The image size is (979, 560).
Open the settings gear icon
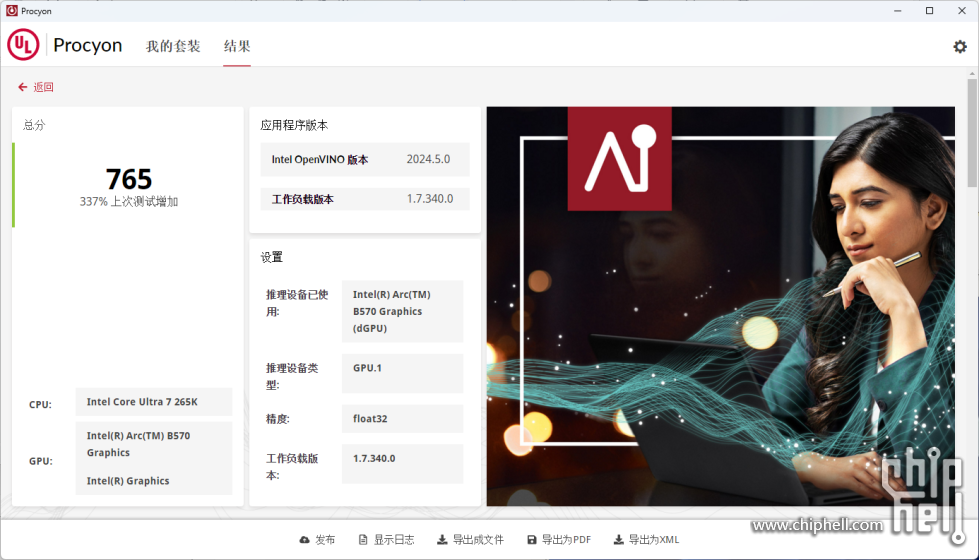point(960,47)
